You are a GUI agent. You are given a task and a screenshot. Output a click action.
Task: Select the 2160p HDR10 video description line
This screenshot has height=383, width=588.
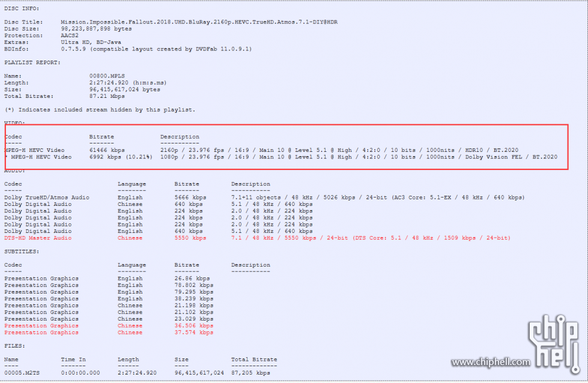(x=339, y=150)
